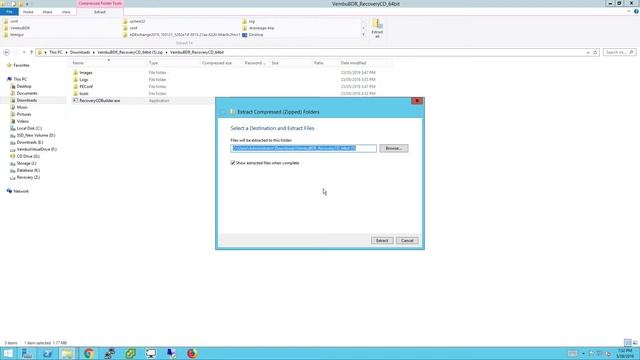
Task: Open the recent locations dropdown arrow
Action: [x=24, y=52]
